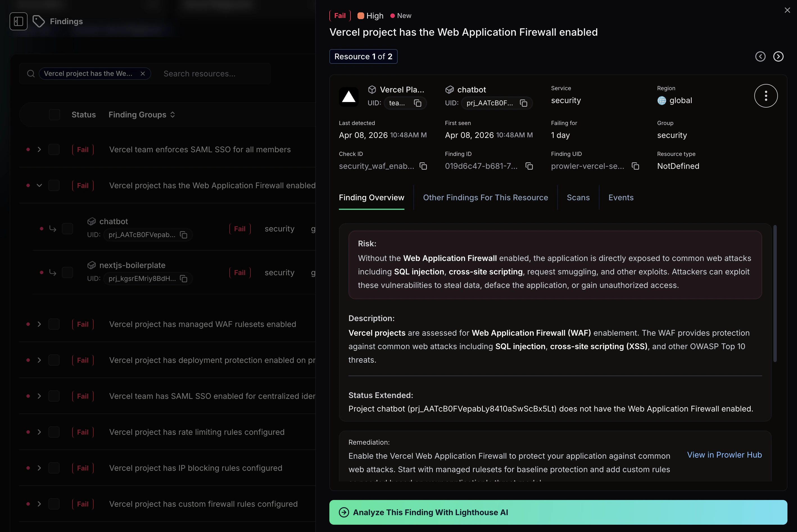Click the Findings page title
The image size is (797, 532).
coord(66,21)
